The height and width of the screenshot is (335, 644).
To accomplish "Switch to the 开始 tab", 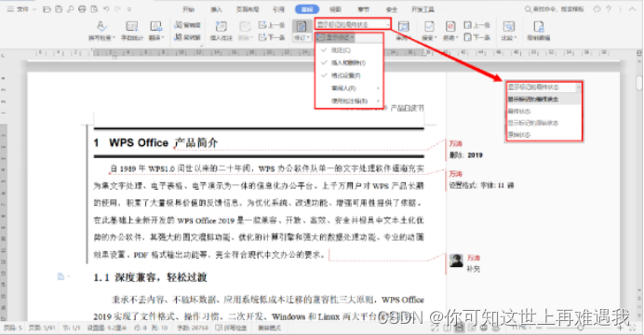I will (x=189, y=9).
